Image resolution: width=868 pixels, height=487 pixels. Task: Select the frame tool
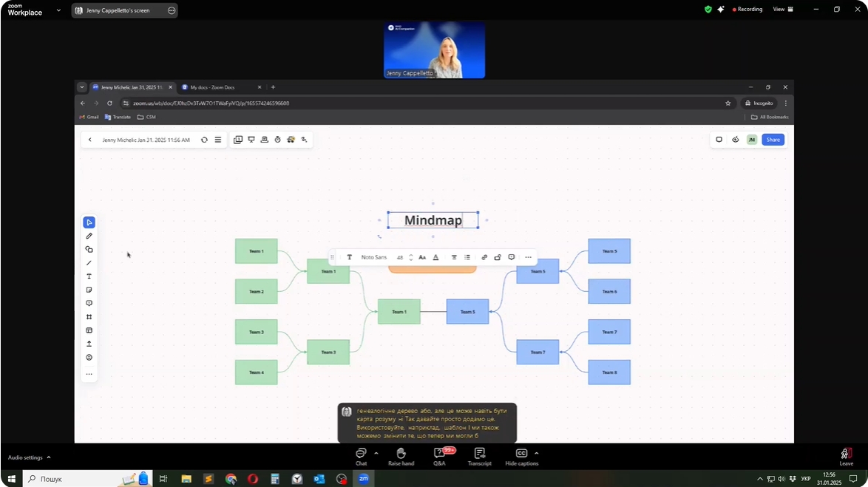click(x=89, y=317)
